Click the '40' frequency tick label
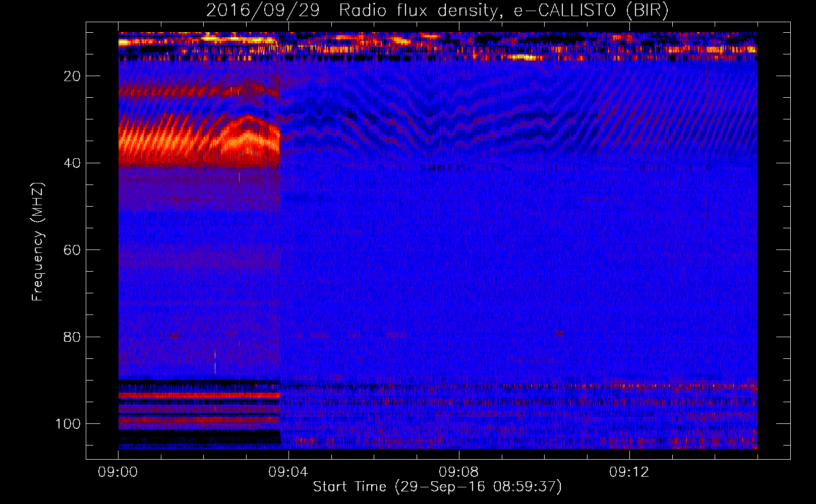816x504 pixels. pyautogui.click(x=73, y=163)
